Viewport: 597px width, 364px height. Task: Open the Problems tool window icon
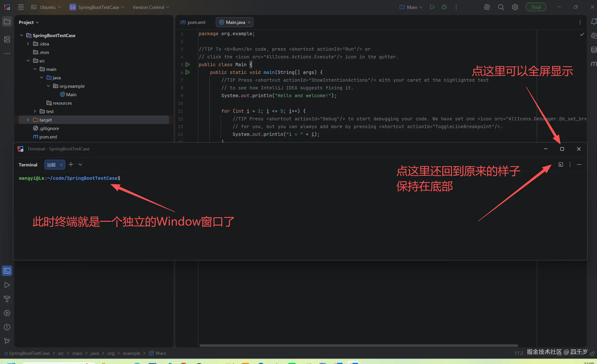click(x=7, y=327)
